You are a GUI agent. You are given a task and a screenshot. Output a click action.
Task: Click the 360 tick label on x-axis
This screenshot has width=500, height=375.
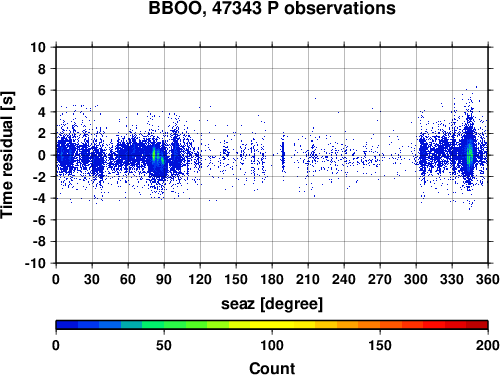(488, 279)
